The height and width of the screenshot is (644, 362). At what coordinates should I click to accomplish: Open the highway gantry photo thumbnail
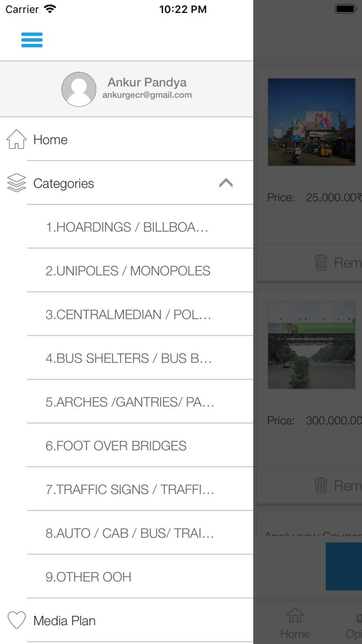(311, 345)
